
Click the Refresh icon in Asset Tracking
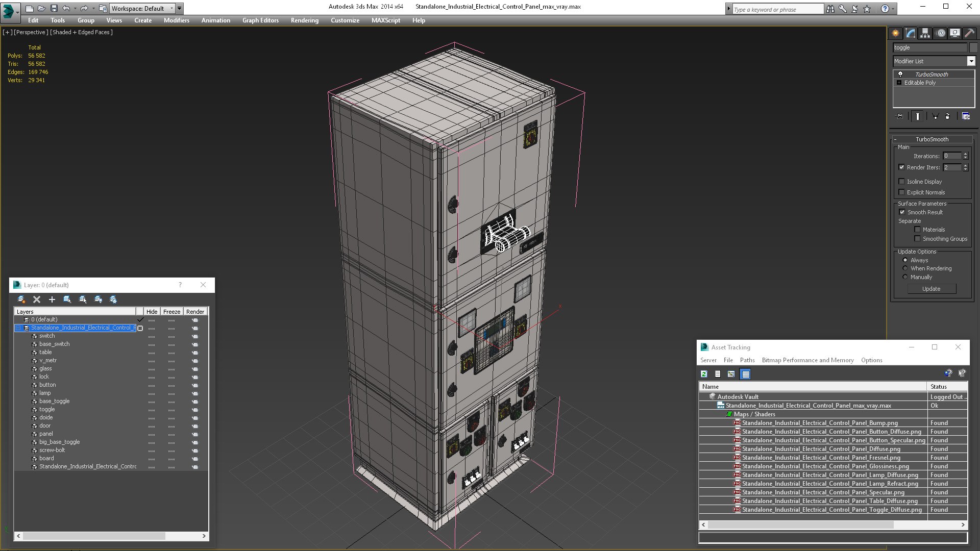pos(704,374)
